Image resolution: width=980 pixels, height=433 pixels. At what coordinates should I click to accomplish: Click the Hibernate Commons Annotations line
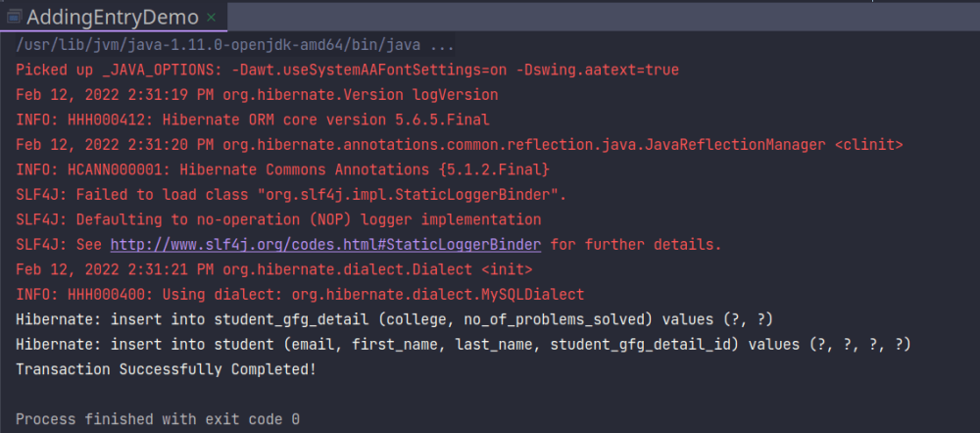click(x=289, y=169)
